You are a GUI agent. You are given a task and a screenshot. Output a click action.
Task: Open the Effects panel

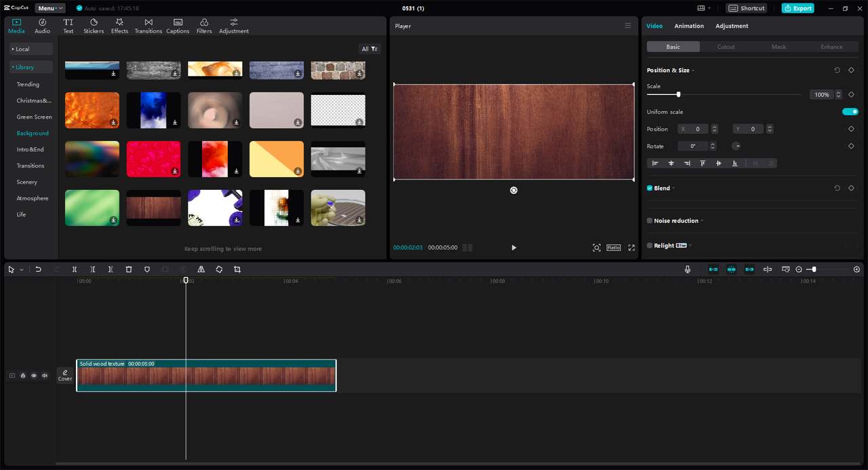click(119, 26)
